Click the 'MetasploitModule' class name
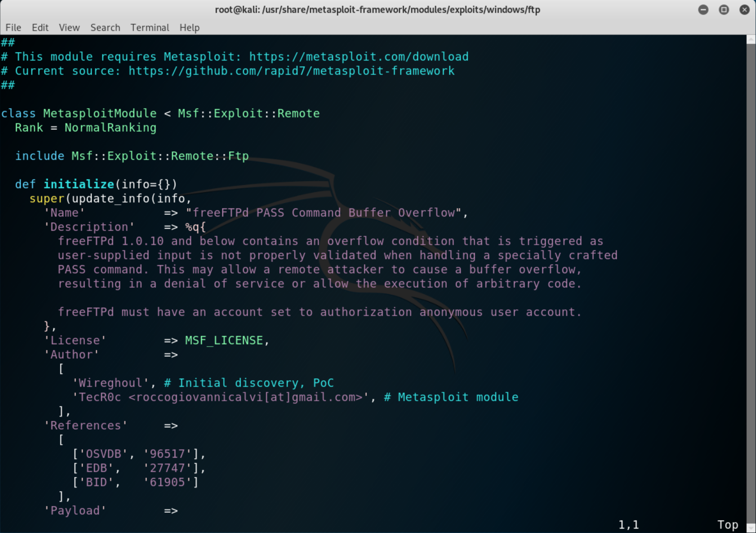This screenshot has height=533, width=756. pyautogui.click(x=100, y=113)
